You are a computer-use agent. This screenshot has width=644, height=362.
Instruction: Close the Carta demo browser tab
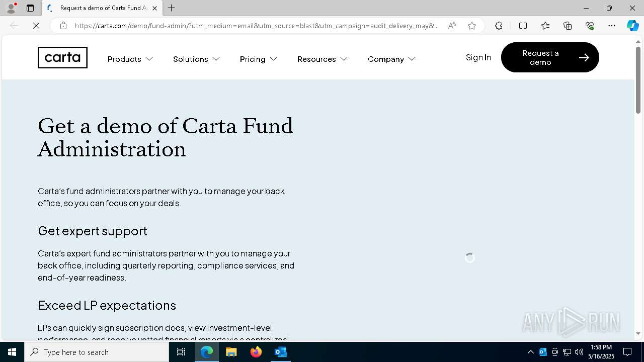(154, 8)
